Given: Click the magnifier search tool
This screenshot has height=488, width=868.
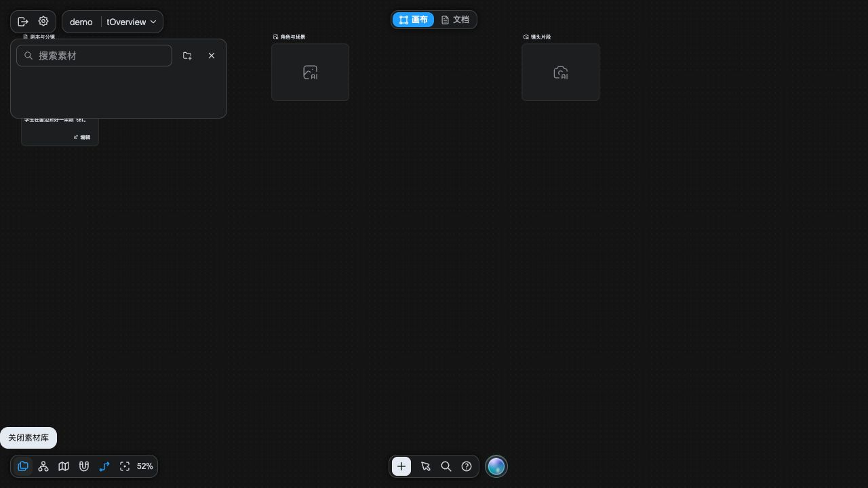Looking at the screenshot, I should point(446,466).
